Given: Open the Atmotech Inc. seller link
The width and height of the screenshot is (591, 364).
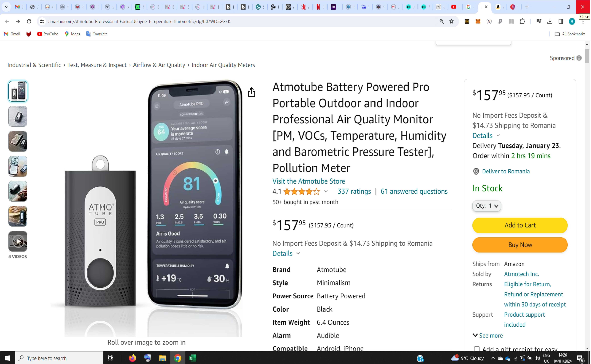Looking at the screenshot, I should point(521,274).
